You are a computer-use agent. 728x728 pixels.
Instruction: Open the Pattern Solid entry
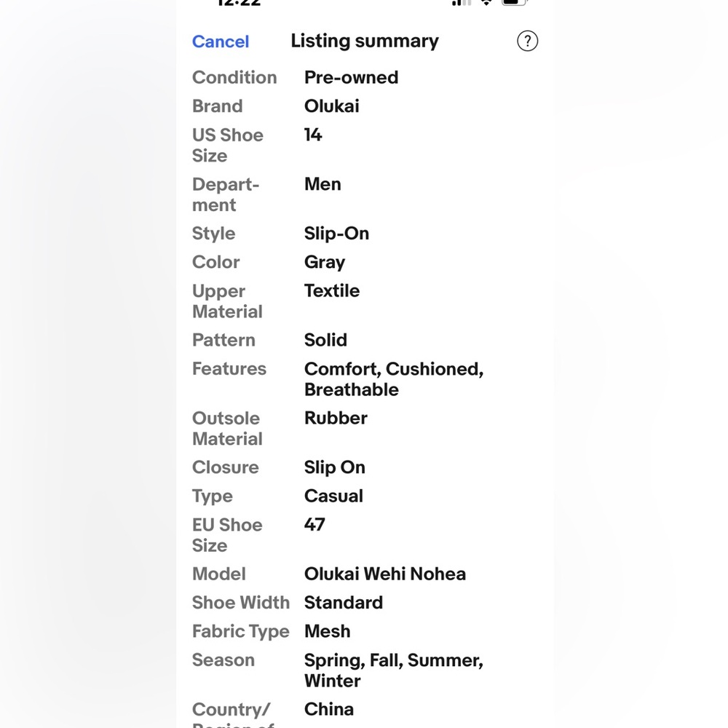tap(365, 340)
